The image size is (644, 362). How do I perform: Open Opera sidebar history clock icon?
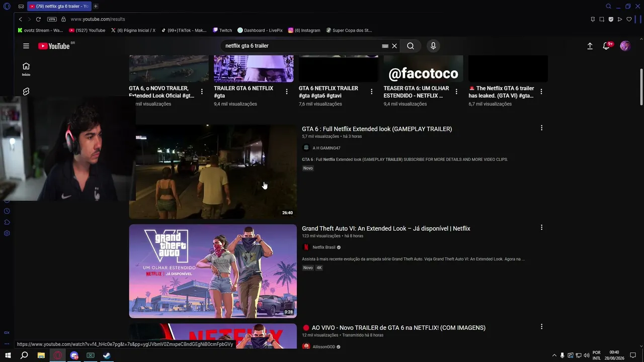(x=7, y=211)
